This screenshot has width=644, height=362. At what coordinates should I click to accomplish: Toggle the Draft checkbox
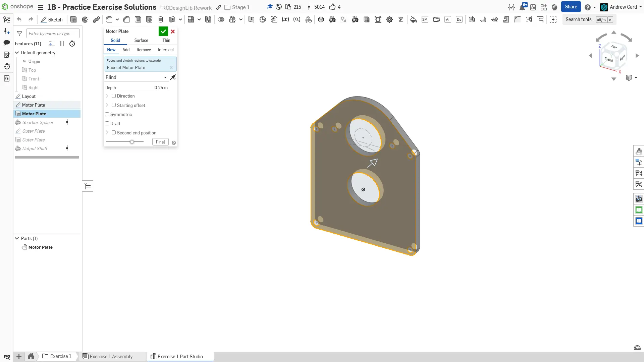107,123
